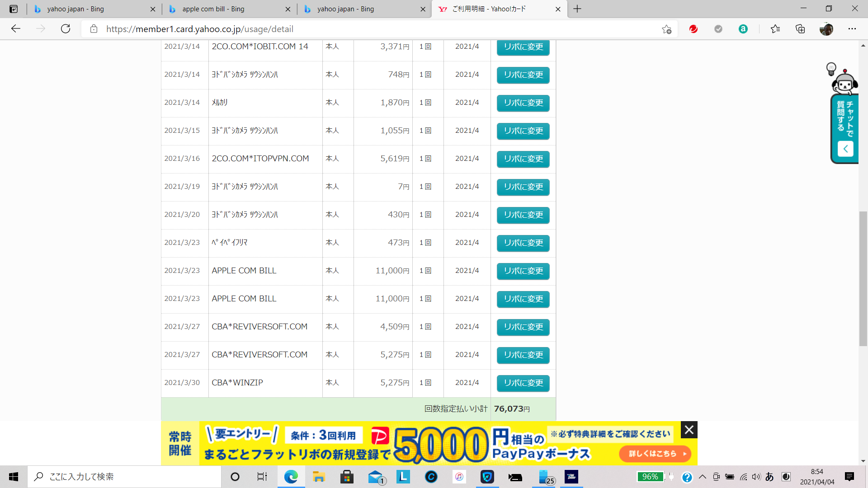Open browser Settings and more menu
The height and width of the screenshot is (488, 868).
coord(852,29)
